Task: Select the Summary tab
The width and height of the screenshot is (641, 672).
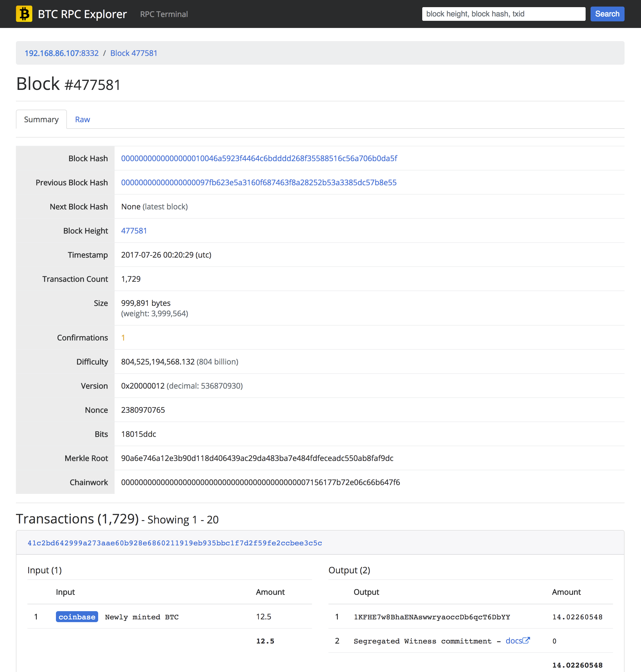Action: (x=41, y=119)
